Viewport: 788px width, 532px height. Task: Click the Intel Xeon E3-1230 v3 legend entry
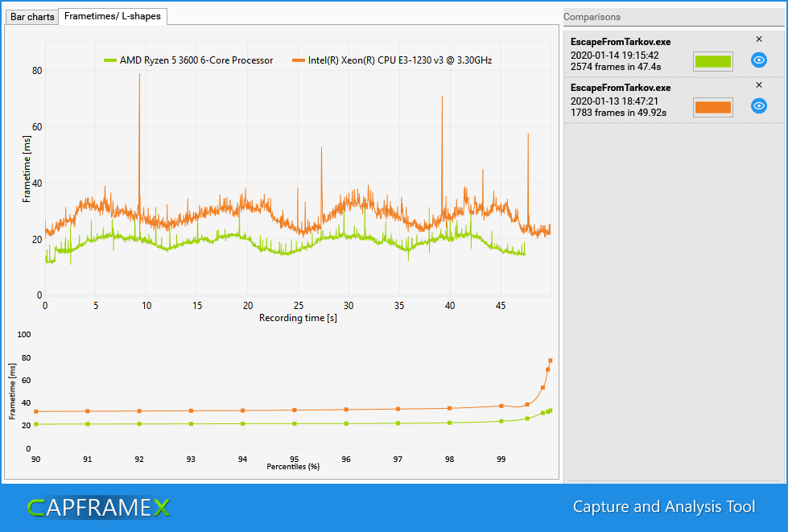point(392,60)
